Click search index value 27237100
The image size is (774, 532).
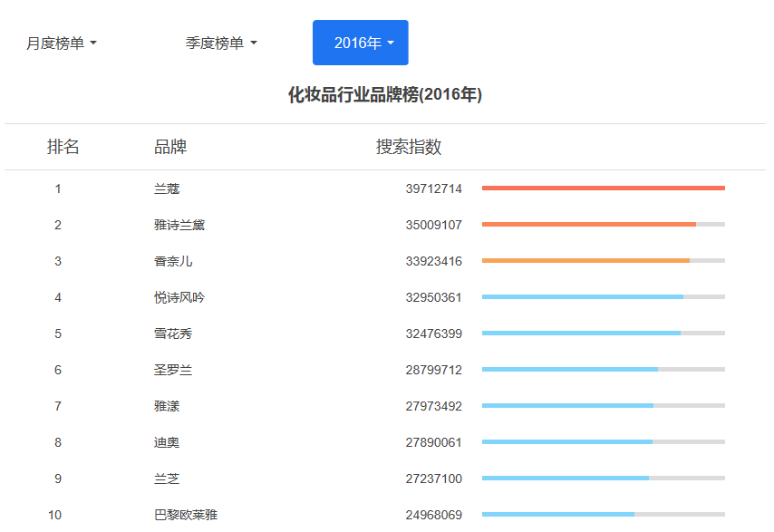434,479
